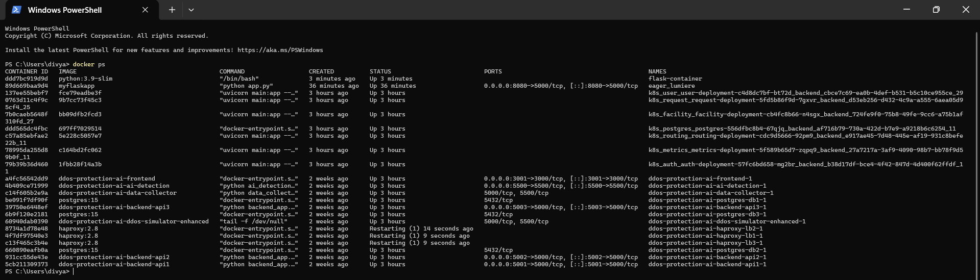
Task: Click container ID ddd7bc919d9d
Action: pyautogui.click(x=27, y=79)
